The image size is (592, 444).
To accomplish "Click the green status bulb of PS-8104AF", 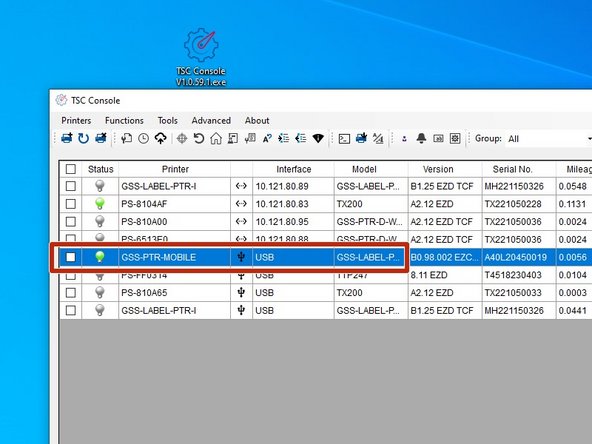I will [x=100, y=204].
